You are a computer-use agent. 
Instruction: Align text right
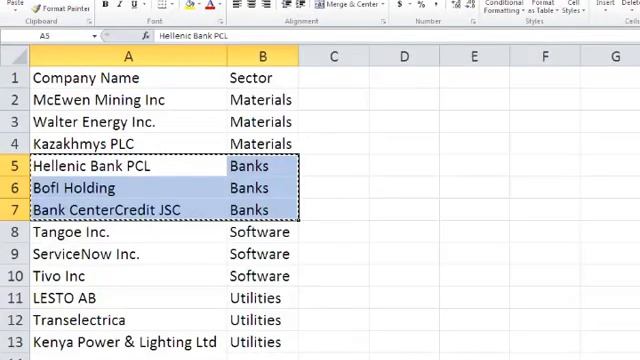tap(266, 4)
